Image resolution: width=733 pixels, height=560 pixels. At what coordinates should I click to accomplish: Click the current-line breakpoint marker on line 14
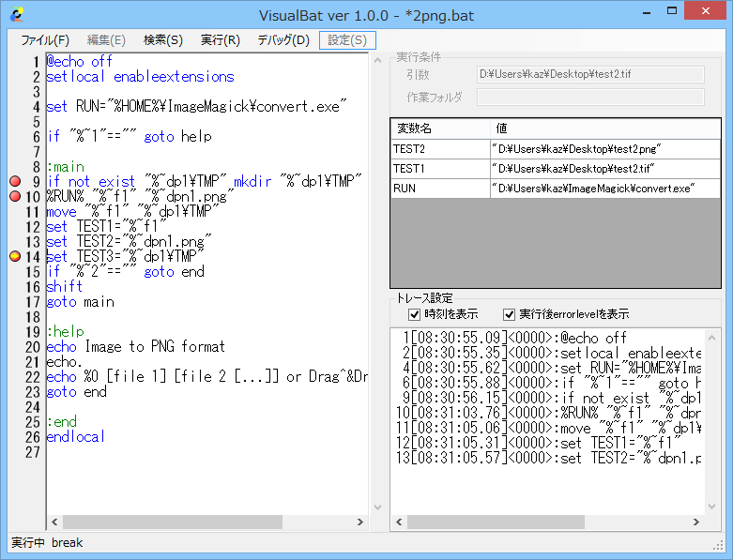(15, 256)
